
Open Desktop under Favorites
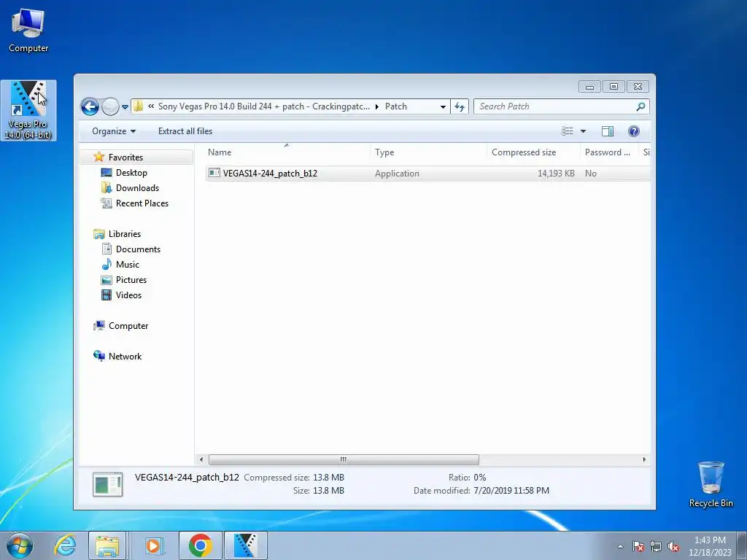click(131, 172)
